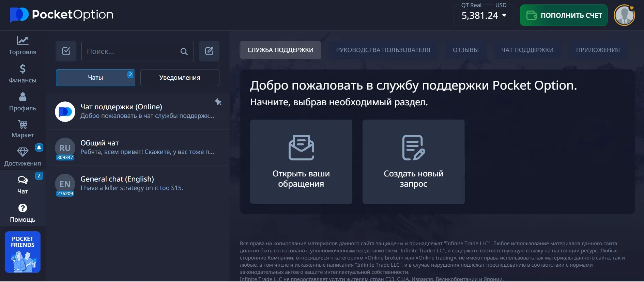This screenshot has height=282, width=644.
Task: Unpin the support chat pin icon
Action: [218, 102]
